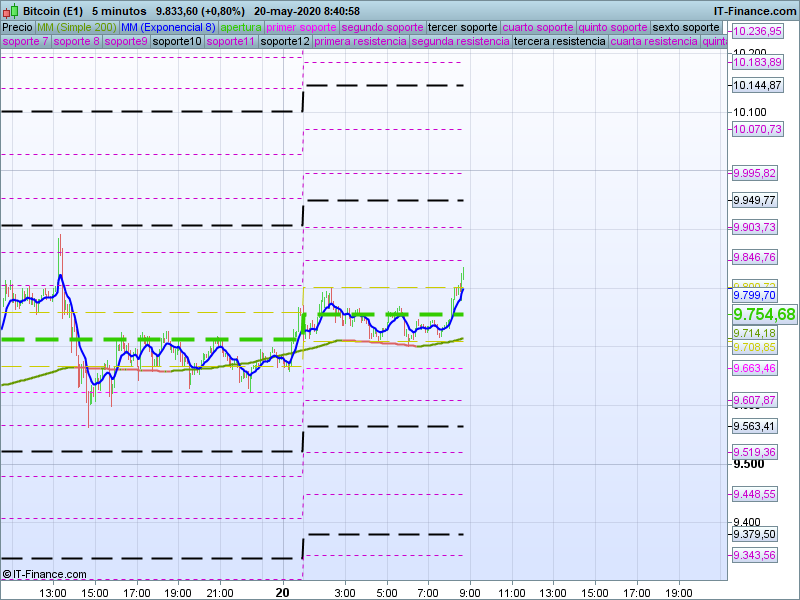This screenshot has width=800, height=600.
Task: Click the bold 20 date marker on time axis
Action: (283, 593)
